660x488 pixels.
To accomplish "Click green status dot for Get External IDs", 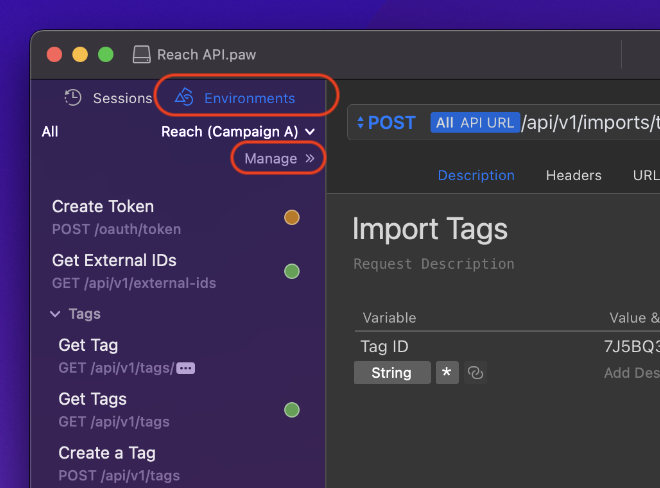I will [x=292, y=271].
